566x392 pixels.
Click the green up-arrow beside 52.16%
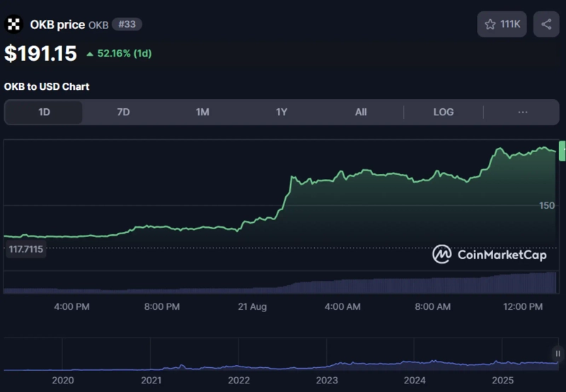point(90,54)
